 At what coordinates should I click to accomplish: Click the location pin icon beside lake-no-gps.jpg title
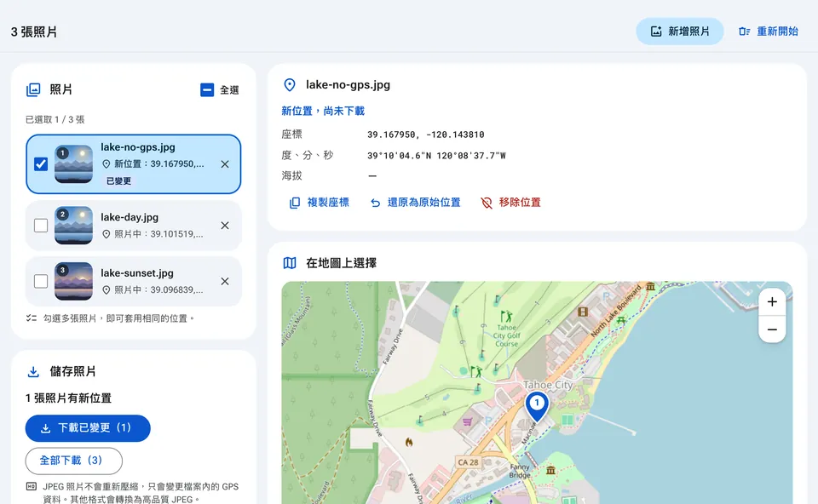pyautogui.click(x=290, y=85)
